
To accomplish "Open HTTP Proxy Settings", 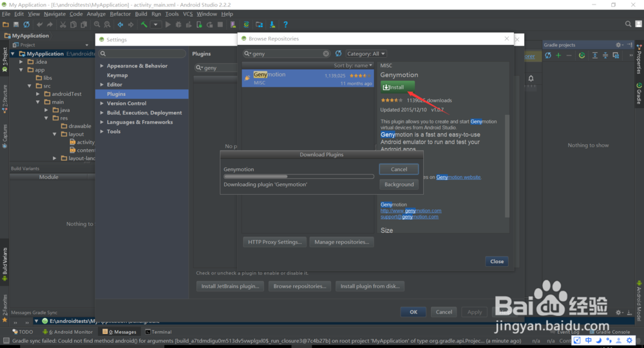I will pos(275,242).
